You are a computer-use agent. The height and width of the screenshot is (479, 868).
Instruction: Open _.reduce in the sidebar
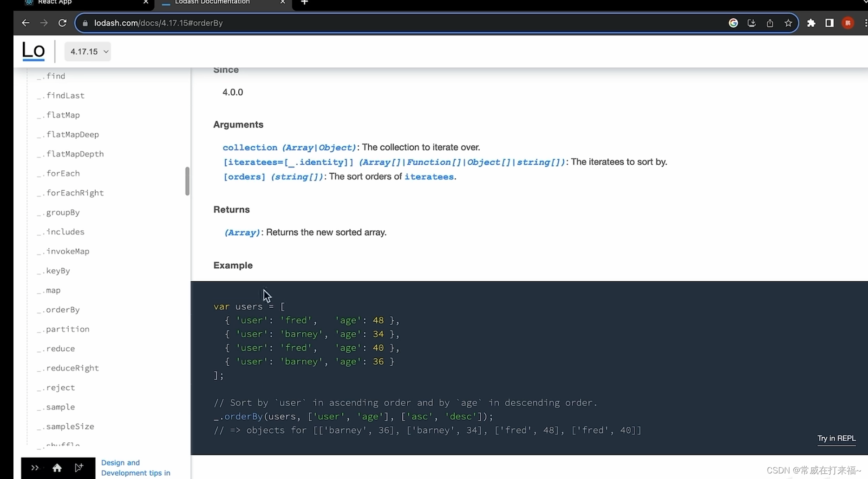(x=56, y=349)
